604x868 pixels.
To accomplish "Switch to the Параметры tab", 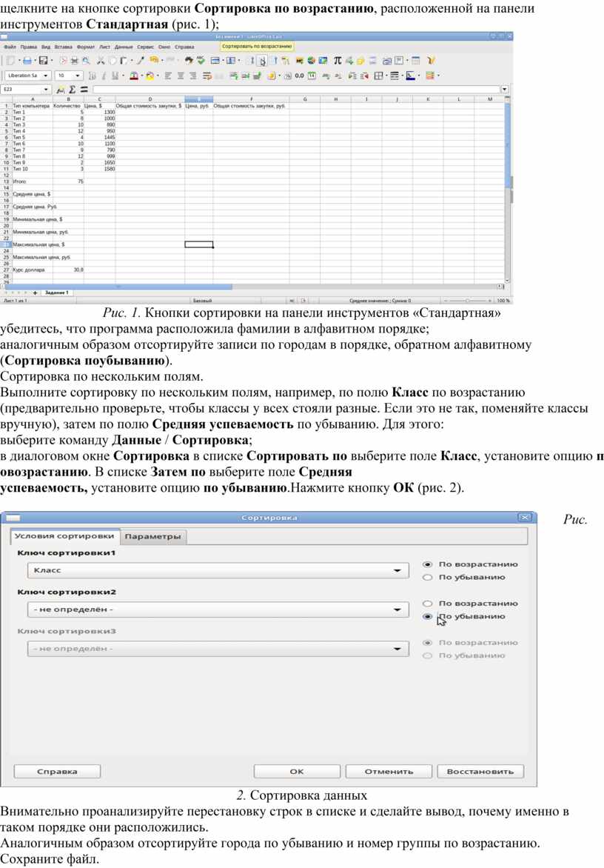I will (x=152, y=536).
